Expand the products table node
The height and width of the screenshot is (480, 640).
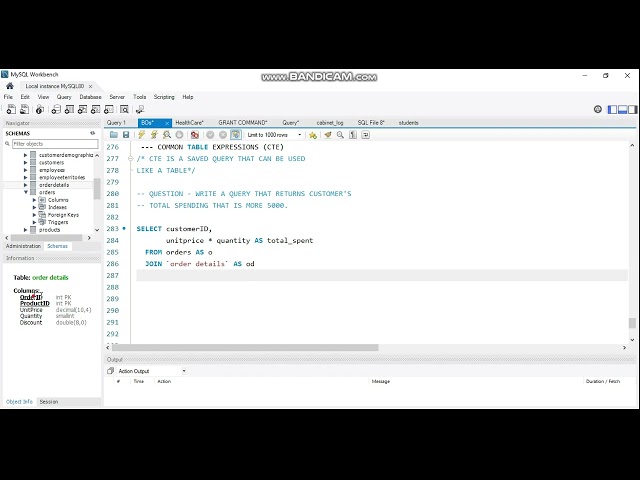(x=25, y=230)
